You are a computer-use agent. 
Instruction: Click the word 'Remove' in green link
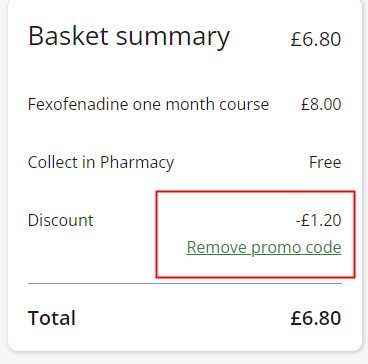[x=217, y=248]
